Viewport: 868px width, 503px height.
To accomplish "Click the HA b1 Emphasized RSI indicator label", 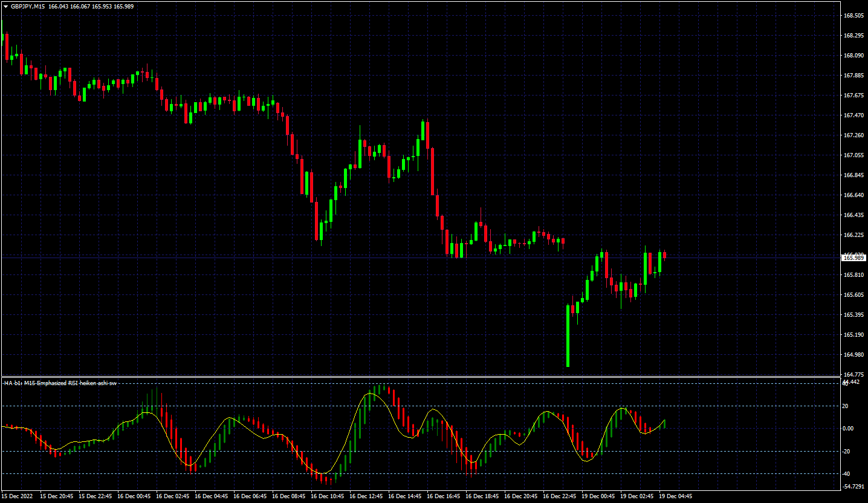I will point(60,383).
